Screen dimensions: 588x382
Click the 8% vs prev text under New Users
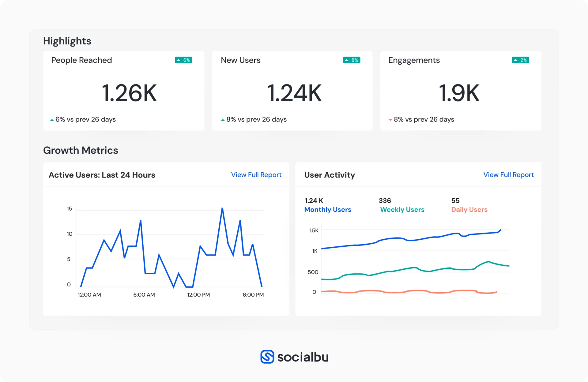(256, 119)
